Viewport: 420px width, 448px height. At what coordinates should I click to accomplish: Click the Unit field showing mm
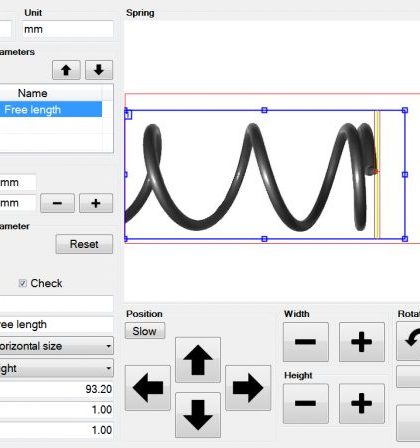[68, 29]
